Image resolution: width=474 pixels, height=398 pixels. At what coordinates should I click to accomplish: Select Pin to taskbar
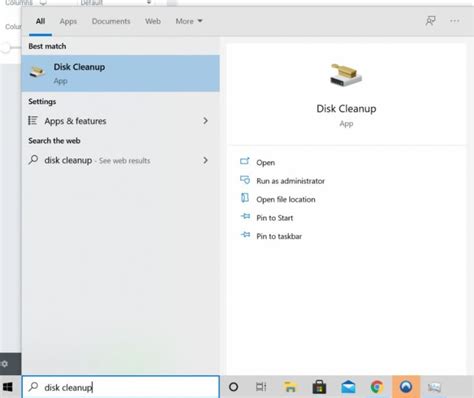pyautogui.click(x=279, y=236)
